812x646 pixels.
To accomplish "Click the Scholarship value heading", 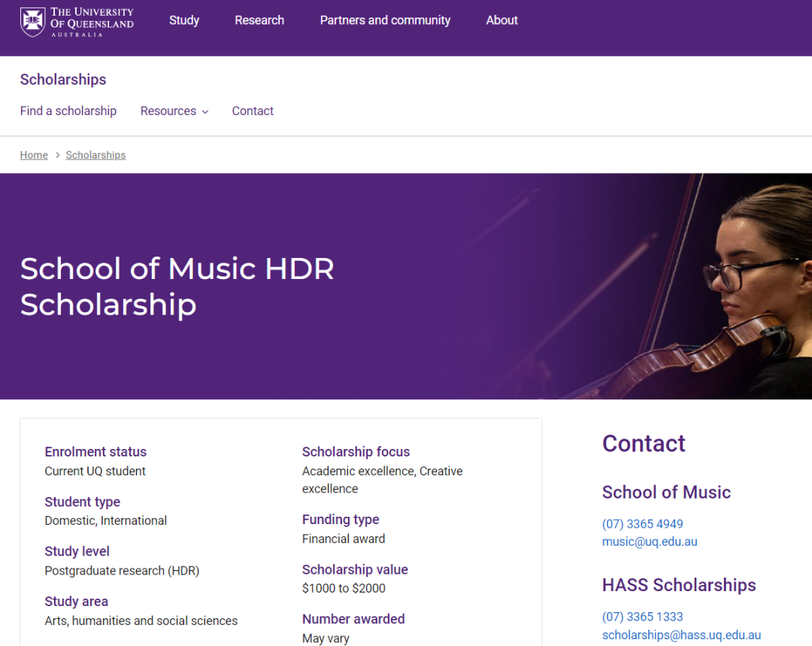I will coord(355,569).
